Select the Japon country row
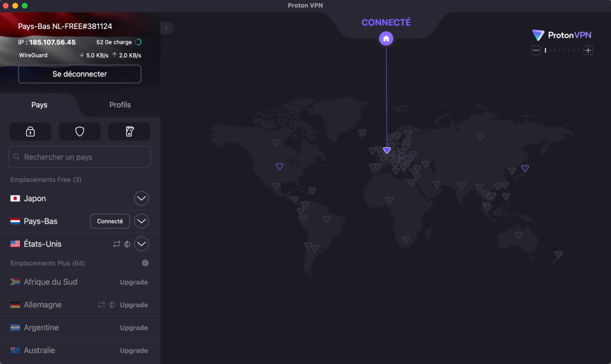The image size is (611, 364). 80,198
